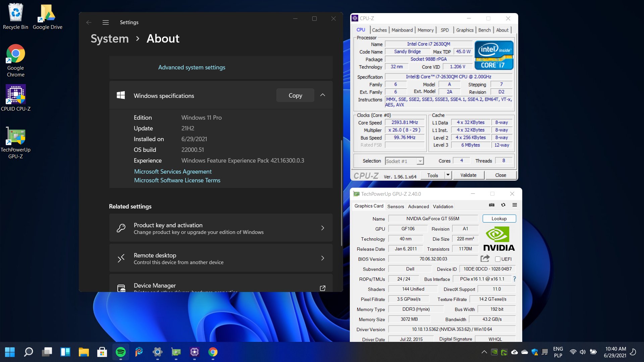
Task: Open the Windows Start menu
Action: pyautogui.click(x=10, y=352)
